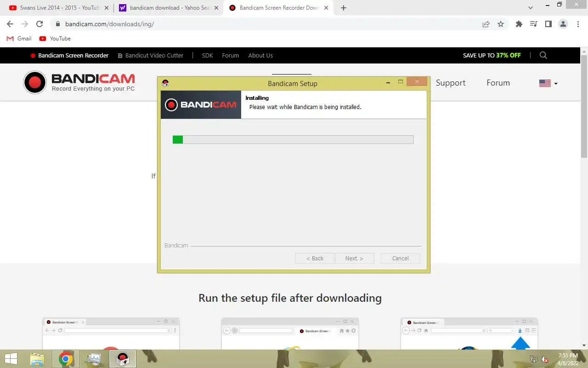The image size is (588, 368).
Task: Click the Bandicam logo
Action: tap(79, 82)
